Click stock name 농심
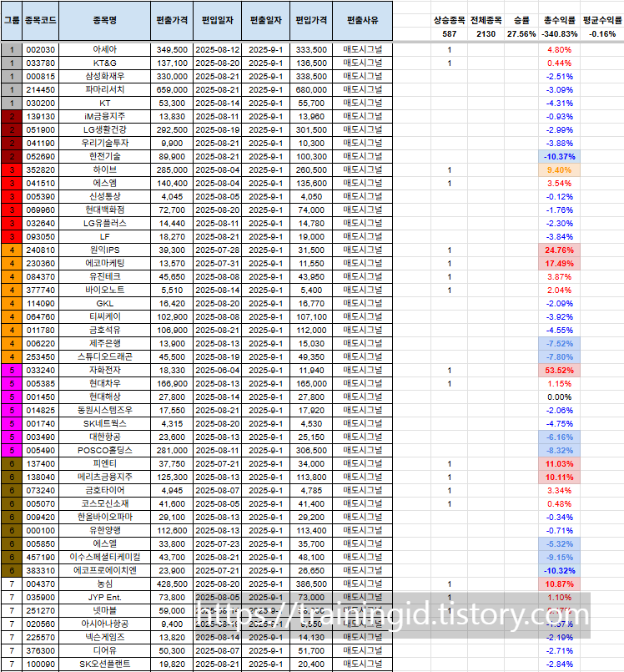 pyautogui.click(x=104, y=584)
